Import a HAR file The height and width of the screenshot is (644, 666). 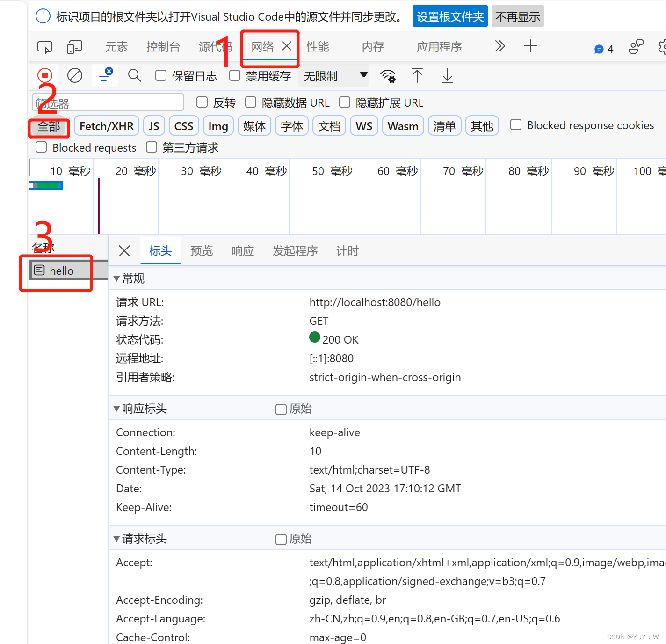click(x=417, y=75)
